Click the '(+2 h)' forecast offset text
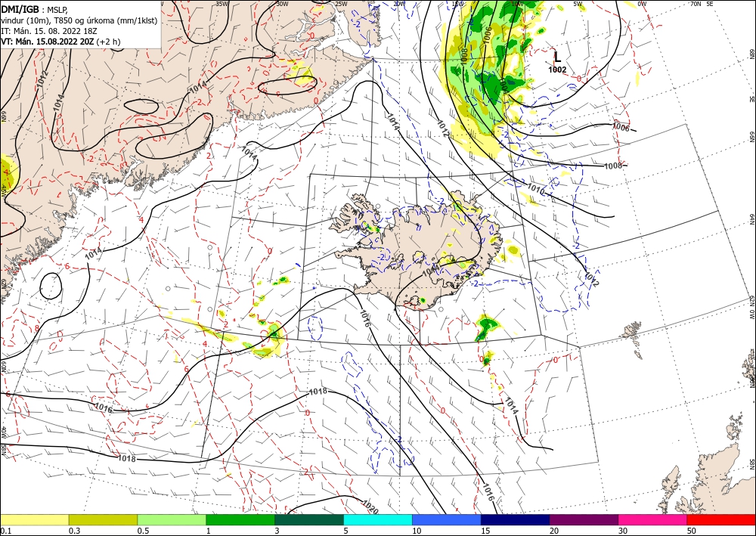This screenshot has height=536, width=756. [x=108, y=42]
